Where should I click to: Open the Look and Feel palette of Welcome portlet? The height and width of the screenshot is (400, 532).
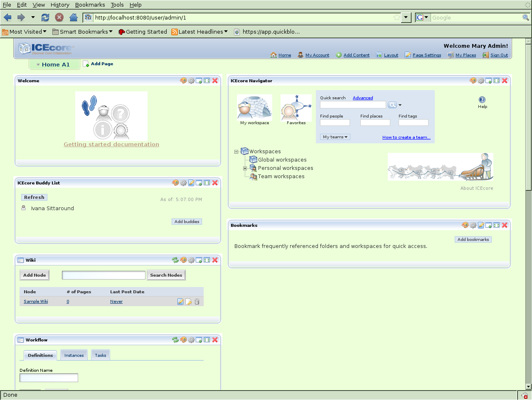[x=183, y=81]
